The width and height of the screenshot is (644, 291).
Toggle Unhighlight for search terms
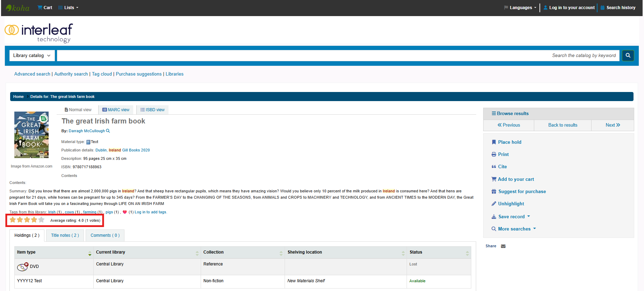coord(511,204)
